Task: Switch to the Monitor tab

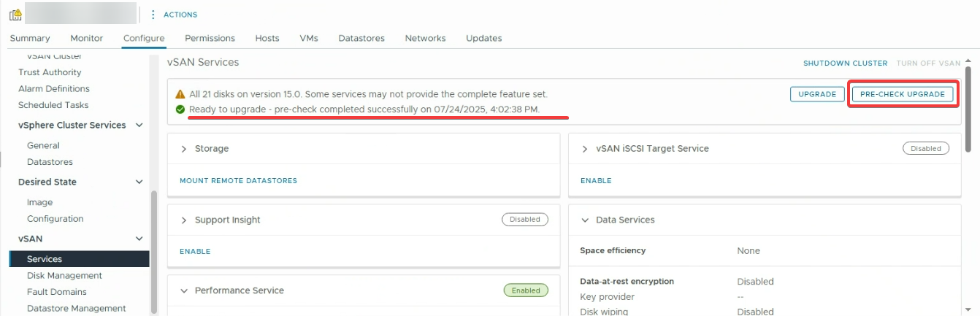Action: 87,38
